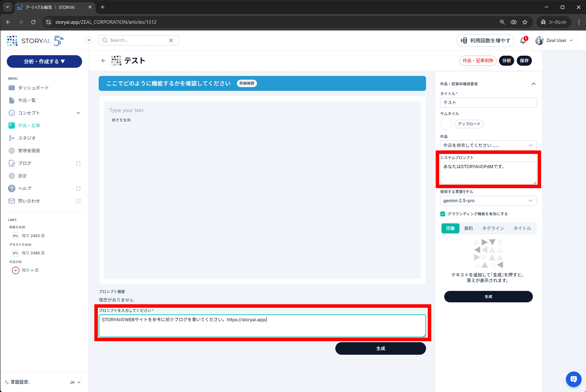The width and height of the screenshot is (586, 392).
Task: Reload the browser page
Action: 33,22
